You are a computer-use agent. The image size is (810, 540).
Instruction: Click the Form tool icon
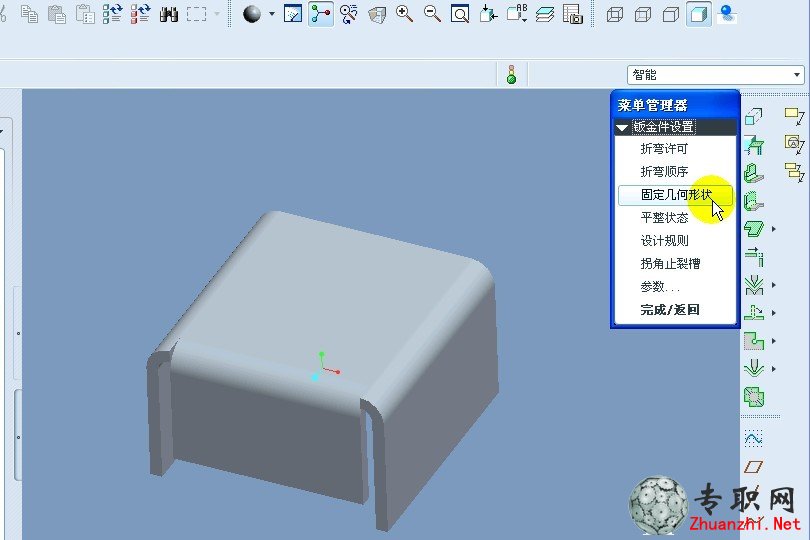click(x=754, y=368)
